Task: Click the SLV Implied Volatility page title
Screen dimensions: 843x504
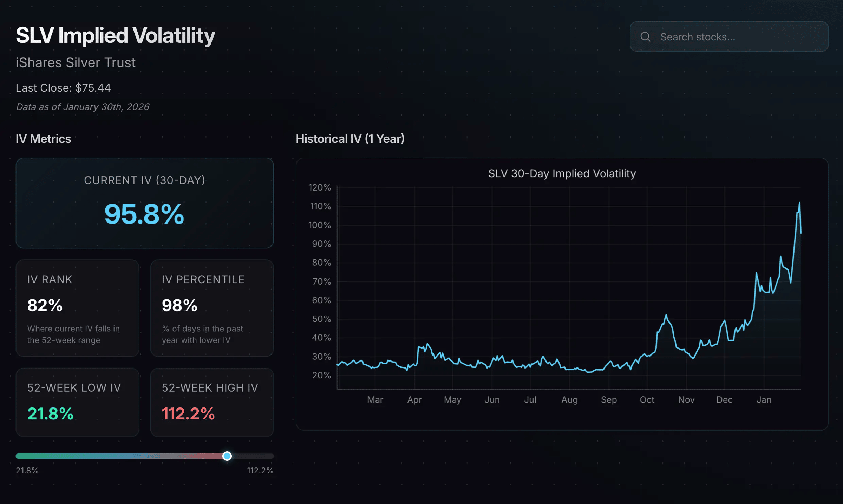Action: pos(115,35)
